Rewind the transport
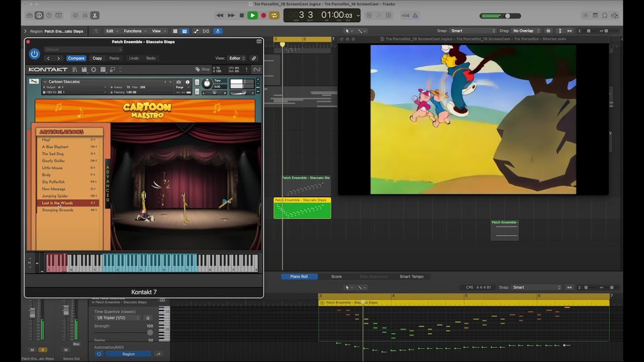644x362 pixels. (220, 16)
